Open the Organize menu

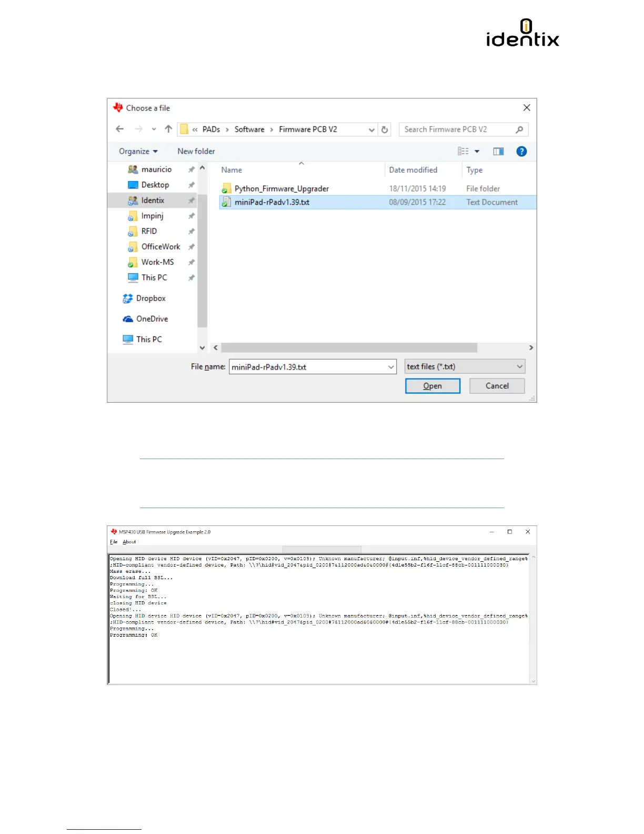tap(138, 152)
